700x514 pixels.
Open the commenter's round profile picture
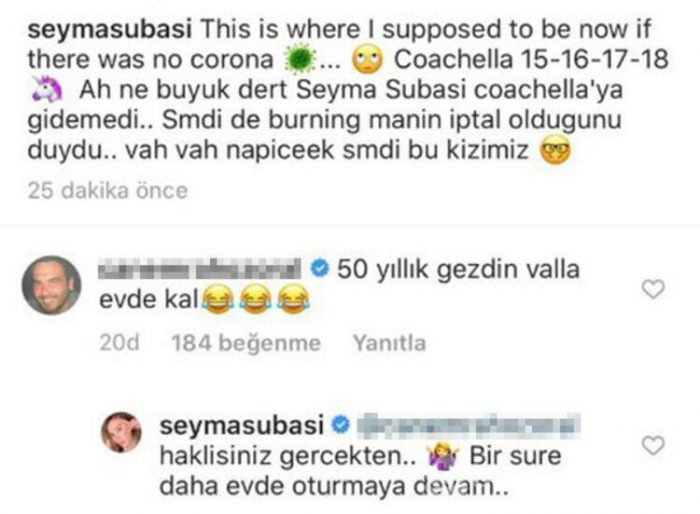(x=51, y=285)
